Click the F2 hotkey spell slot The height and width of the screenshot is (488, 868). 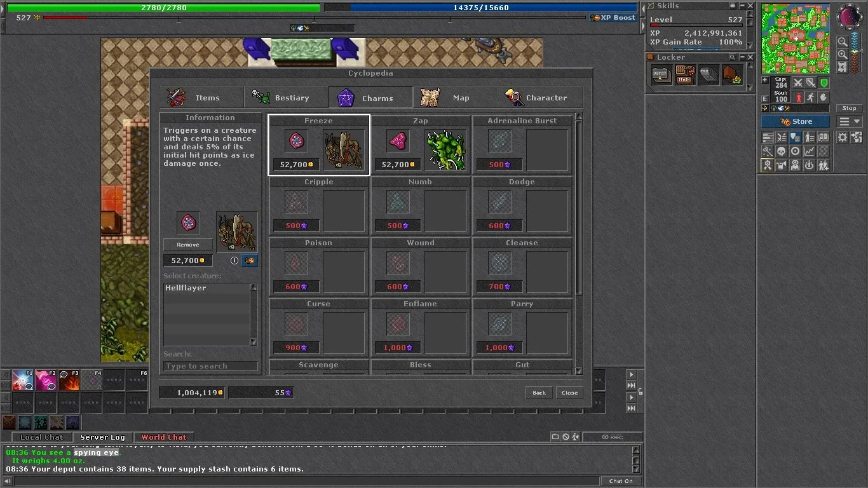pyautogui.click(x=46, y=380)
